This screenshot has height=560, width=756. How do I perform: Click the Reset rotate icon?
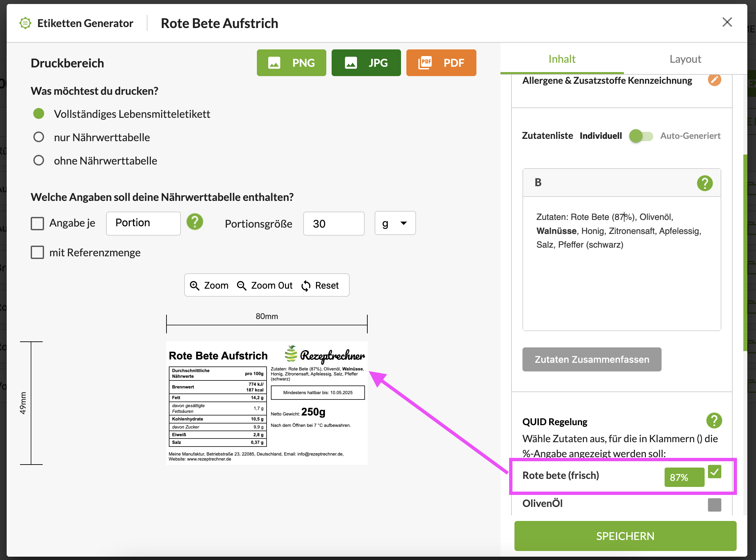click(306, 286)
